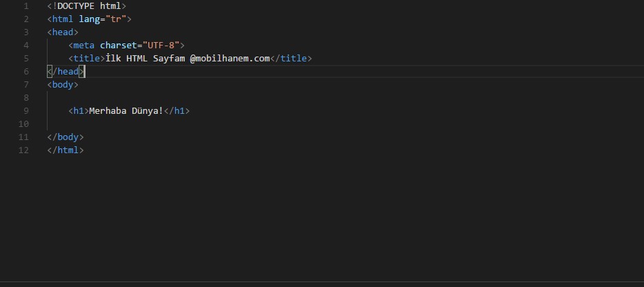The width and height of the screenshot is (644, 287).
Task: Place cursor on the DOCTYPE declaration
Action: 86,6
